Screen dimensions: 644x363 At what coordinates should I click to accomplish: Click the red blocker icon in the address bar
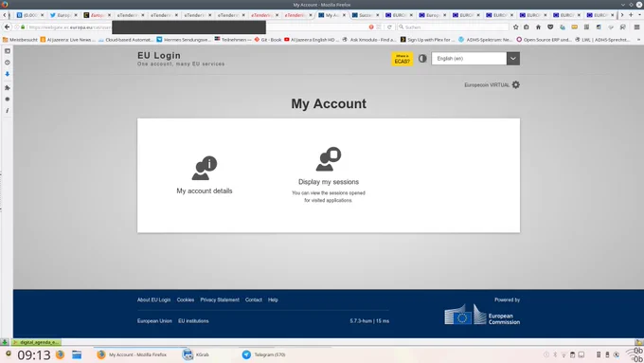click(x=371, y=27)
